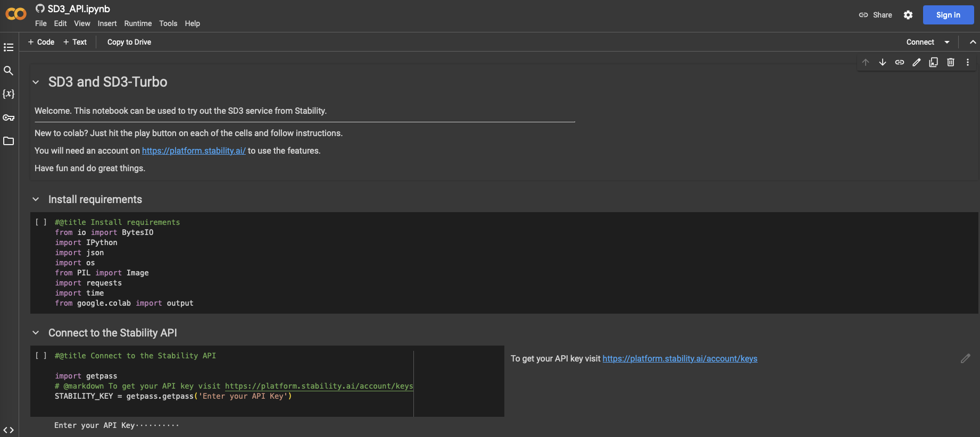
Task: Click the Sign in button
Action: [948, 15]
